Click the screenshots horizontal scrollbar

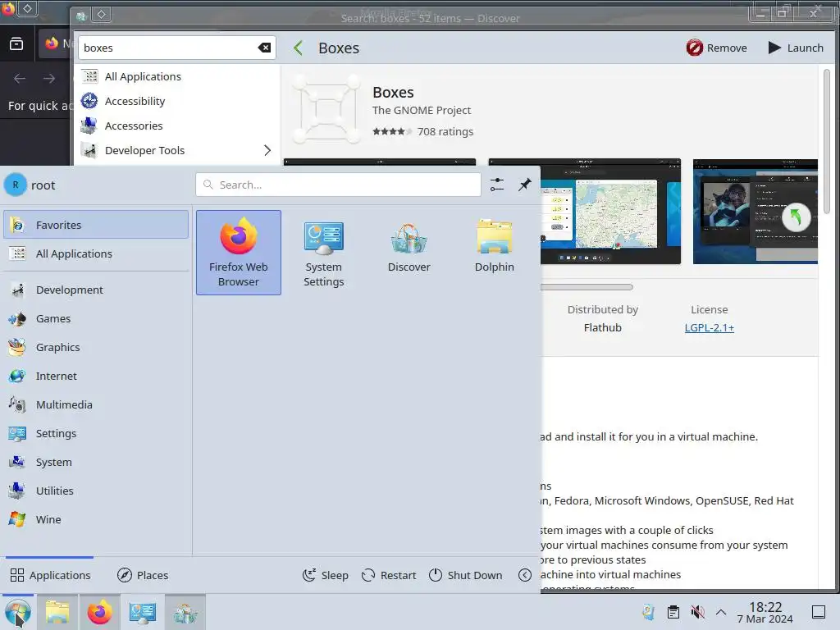[x=587, y=287]
